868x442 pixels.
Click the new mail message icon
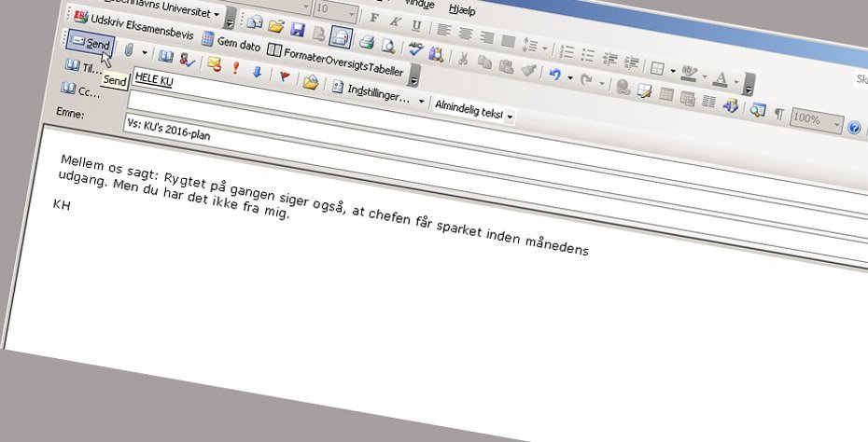click(x=255, y=21)
